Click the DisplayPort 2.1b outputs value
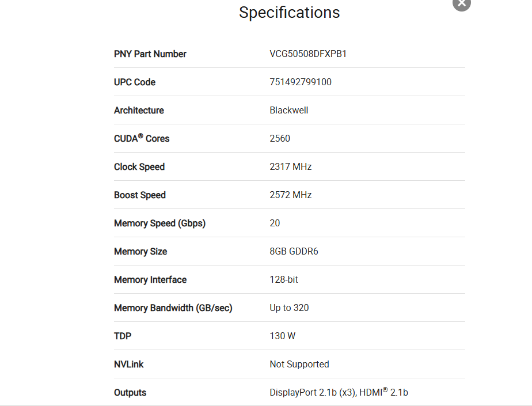532x406 pixels. click(x=339, y=392)
